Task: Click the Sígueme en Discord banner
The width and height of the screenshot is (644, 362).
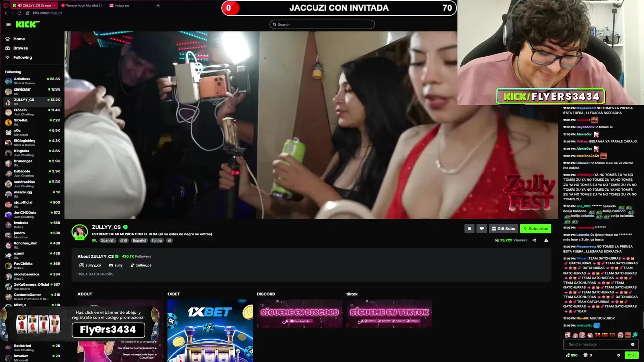Action: 299,314
